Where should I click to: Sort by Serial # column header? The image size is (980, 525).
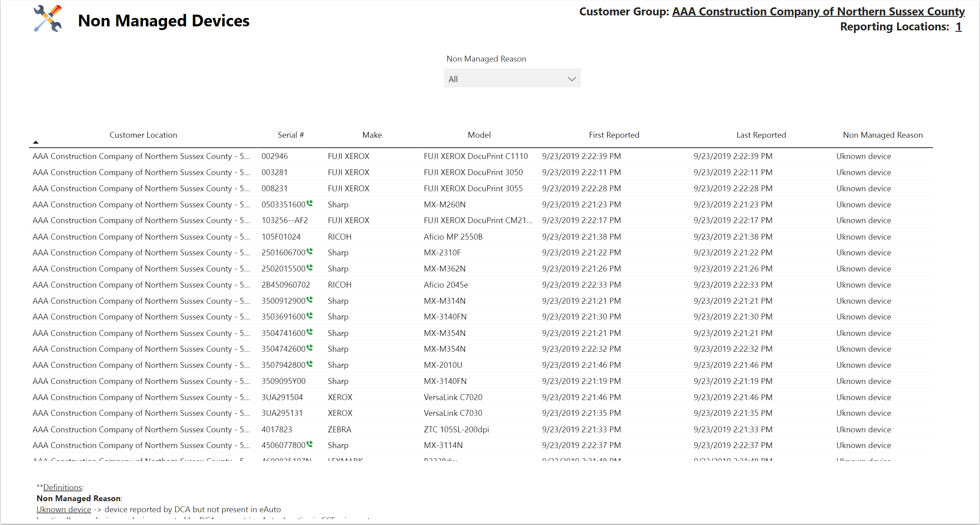pyautogui.click(x=291, y=135)
